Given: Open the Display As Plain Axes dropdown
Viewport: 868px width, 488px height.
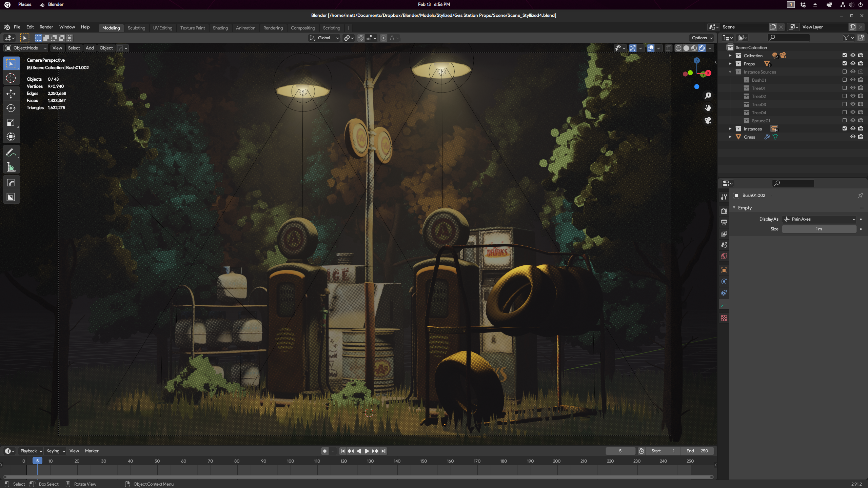Looking at the screenshot, I should point(819,219).
